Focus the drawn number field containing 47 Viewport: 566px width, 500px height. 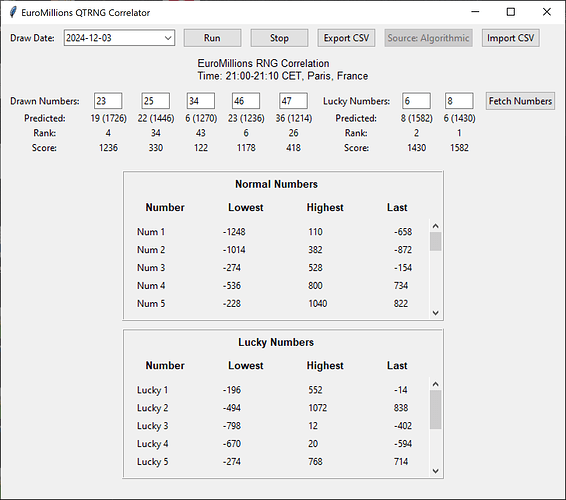tap(293, 101)
